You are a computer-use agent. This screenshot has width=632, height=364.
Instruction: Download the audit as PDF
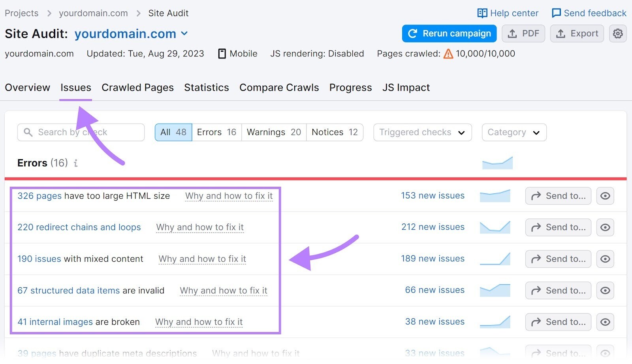point(523,34)
